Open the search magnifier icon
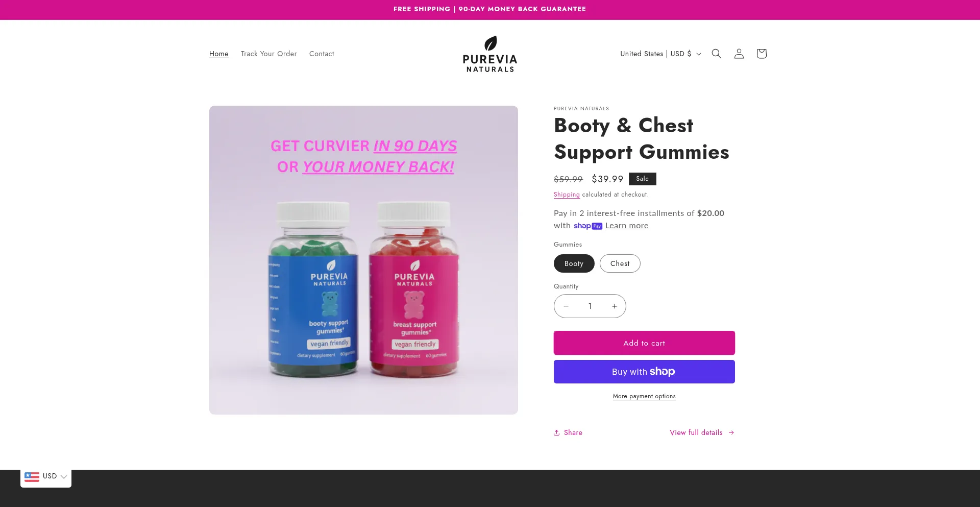 point(716,54)
